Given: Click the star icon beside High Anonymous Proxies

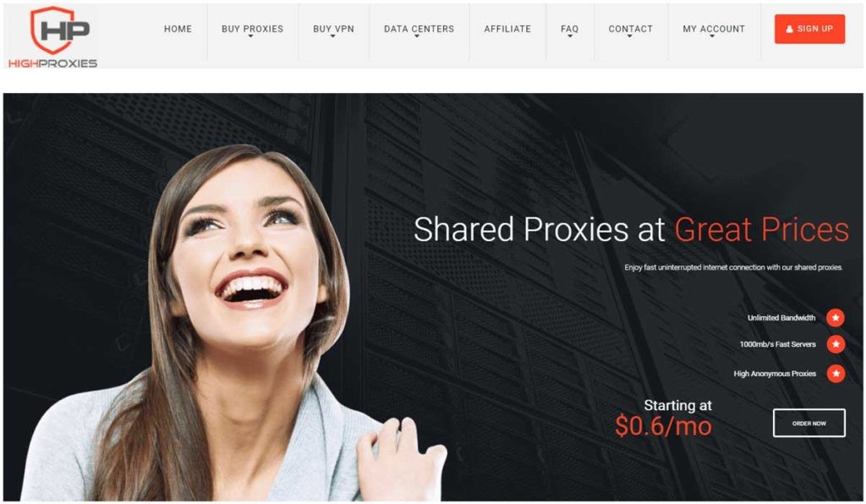Looking at the screenshot, I should pyautogui.click(x=835, y=374).
